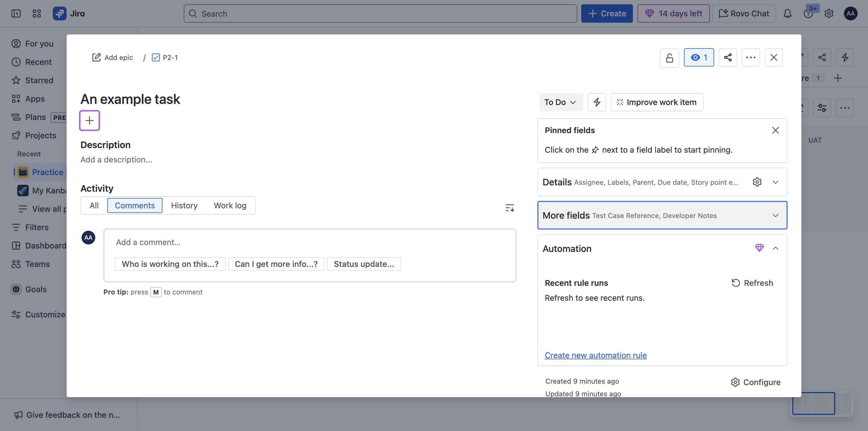Click Add a description placeholder
This screenshot has width=868, height=431.
[x=116, y=159]
